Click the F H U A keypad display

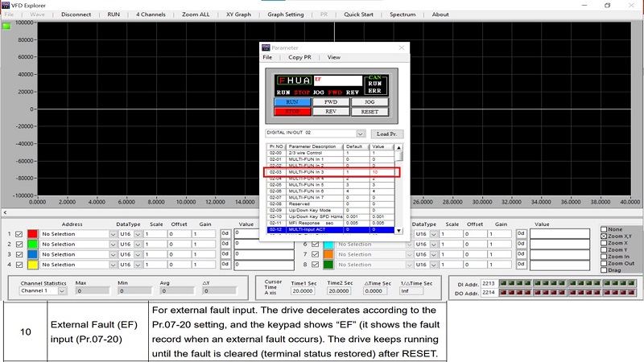pos(294,80)
